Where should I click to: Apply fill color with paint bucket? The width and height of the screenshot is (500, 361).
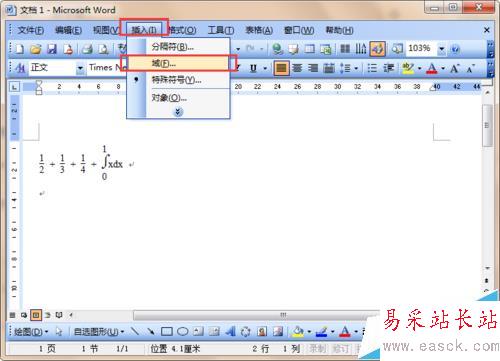pyautogui.click(x=298, y=331)
